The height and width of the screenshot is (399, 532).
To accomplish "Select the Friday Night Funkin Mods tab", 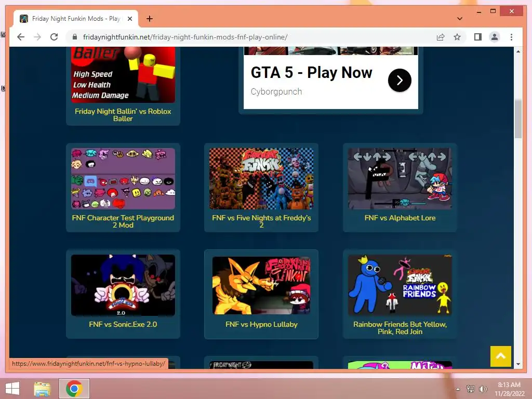I will (x=76, y=19).
